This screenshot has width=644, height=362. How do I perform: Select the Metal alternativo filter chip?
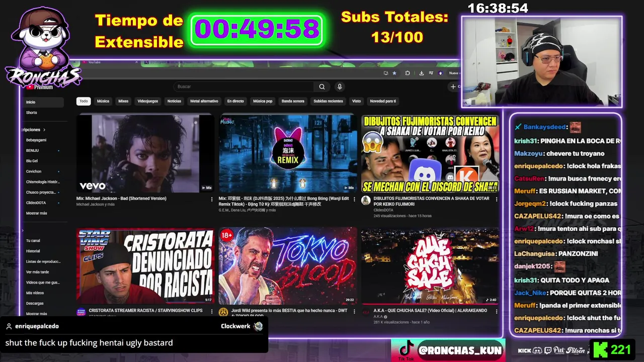204,101
